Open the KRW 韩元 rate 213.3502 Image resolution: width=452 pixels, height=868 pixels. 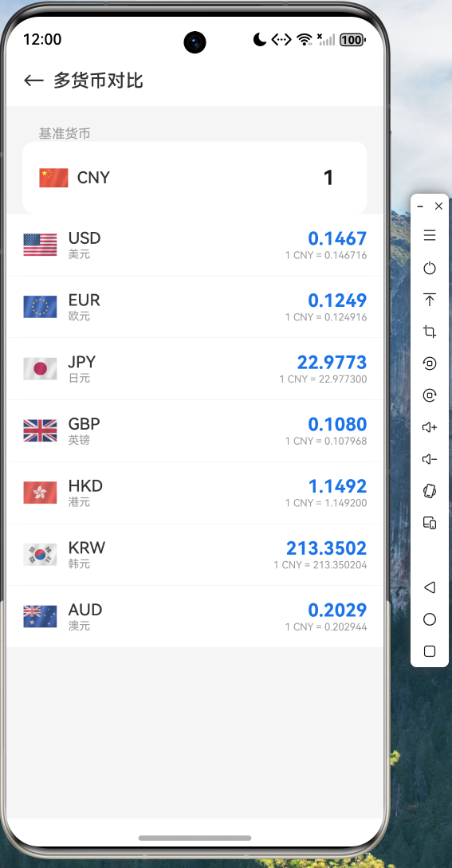pyautogui.click(x=326, y=548)
